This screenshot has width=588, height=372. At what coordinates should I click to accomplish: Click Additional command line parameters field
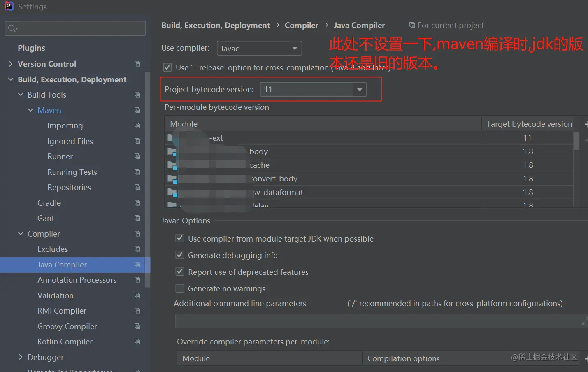click(381, 321)
